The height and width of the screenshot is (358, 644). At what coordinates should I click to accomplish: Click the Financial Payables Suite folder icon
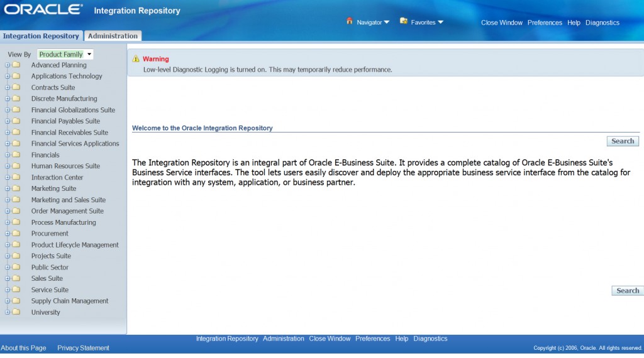(16, 121)
